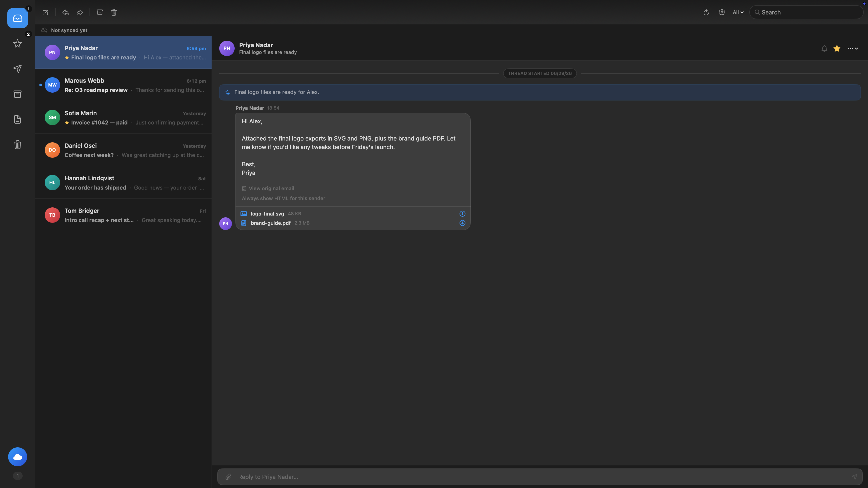Click the Not synced yet status text
868x488 pixels.
pyautogui.click(x=69, y=30)
